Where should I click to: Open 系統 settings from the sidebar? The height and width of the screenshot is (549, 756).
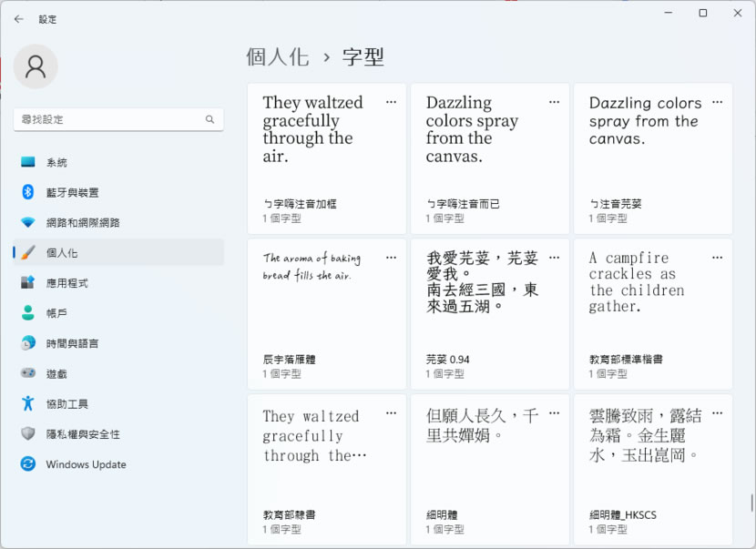56,162
